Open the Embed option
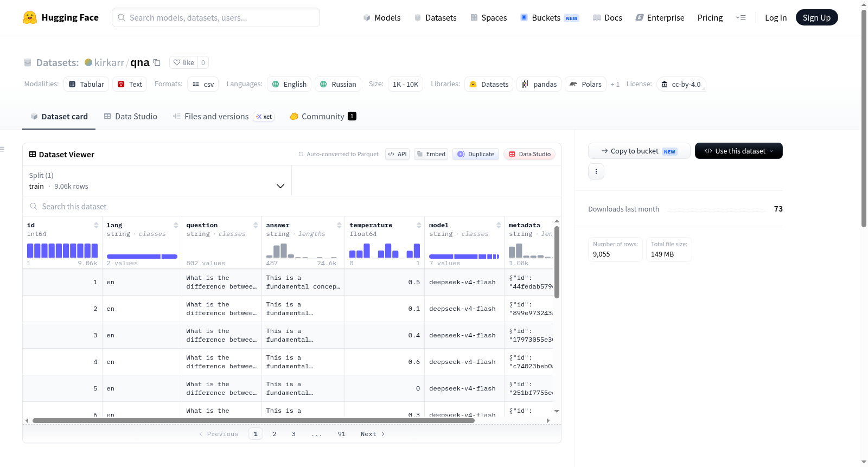The height and width of the screenshot is (467, 868). pos(431,154)
